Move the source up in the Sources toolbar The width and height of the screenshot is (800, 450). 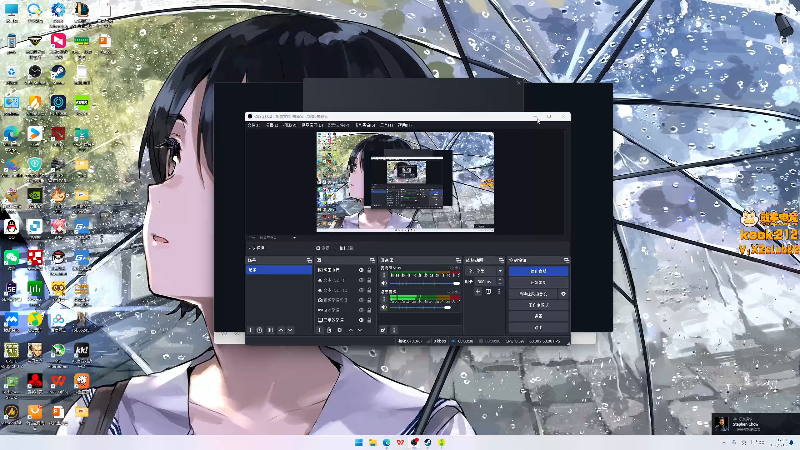[x=351, y=330]
